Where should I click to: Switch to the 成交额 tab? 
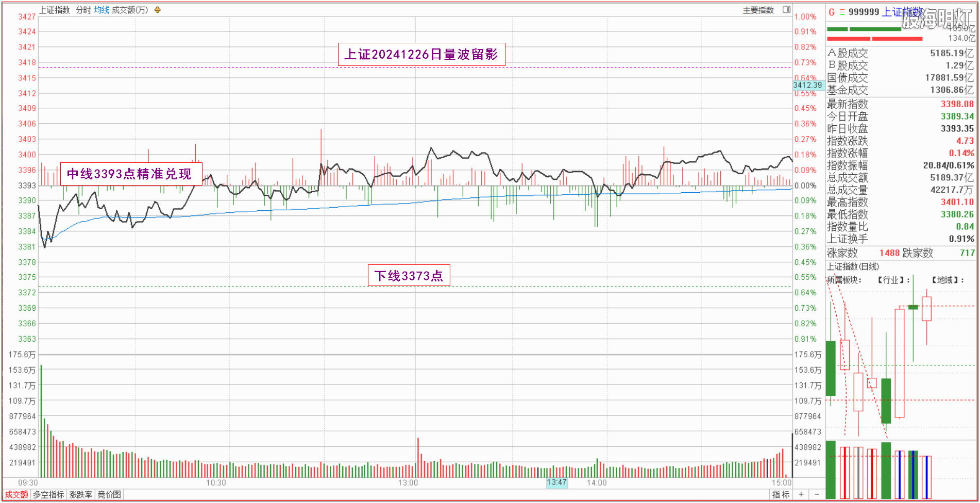(16, 495)
